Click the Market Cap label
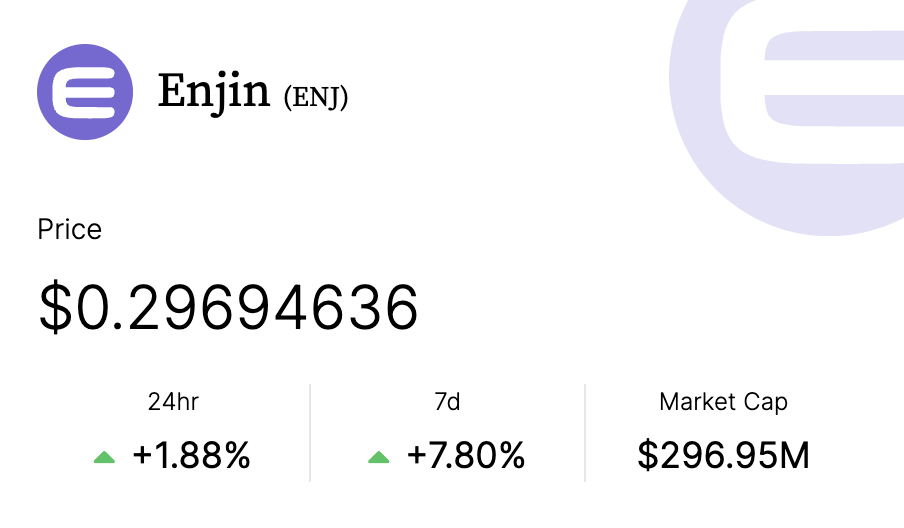The width and height of the screenshot is (904, 528). pos(724,402)
